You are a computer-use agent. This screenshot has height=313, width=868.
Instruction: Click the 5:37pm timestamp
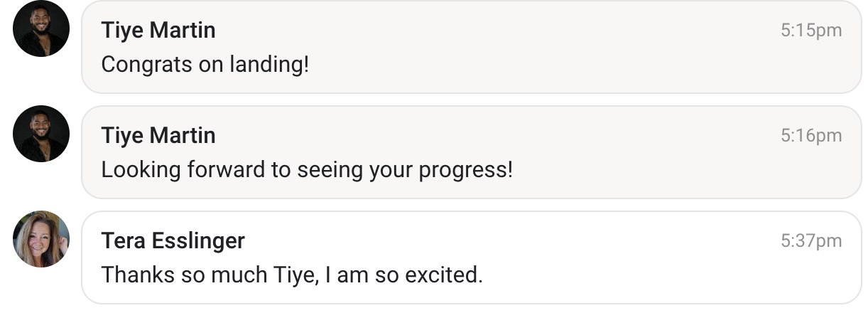810,241
